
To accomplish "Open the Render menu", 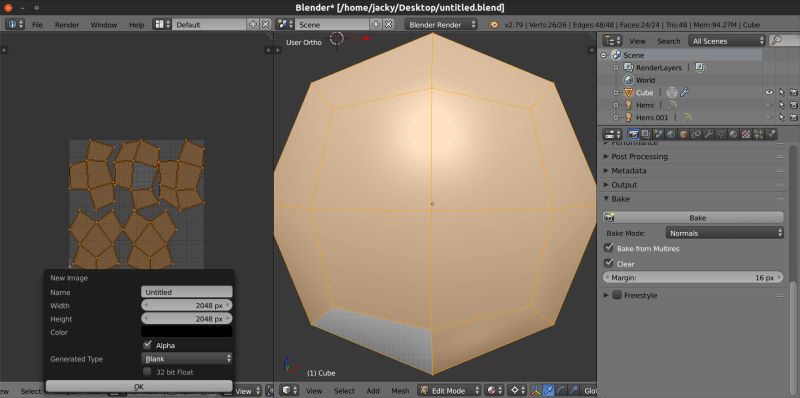I will pos(67,24).
